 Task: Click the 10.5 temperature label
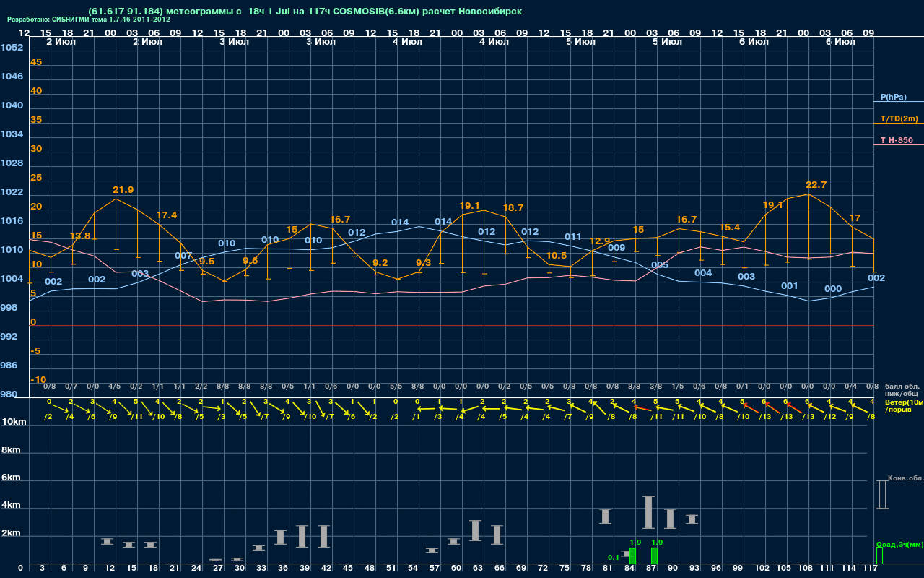pyautogui.click(x=557, y=256)
